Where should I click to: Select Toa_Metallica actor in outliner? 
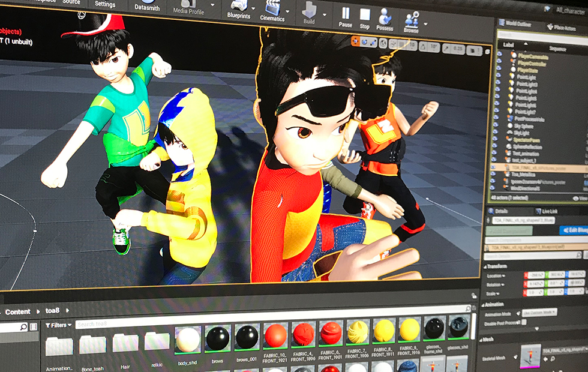[x=523, y=175]
